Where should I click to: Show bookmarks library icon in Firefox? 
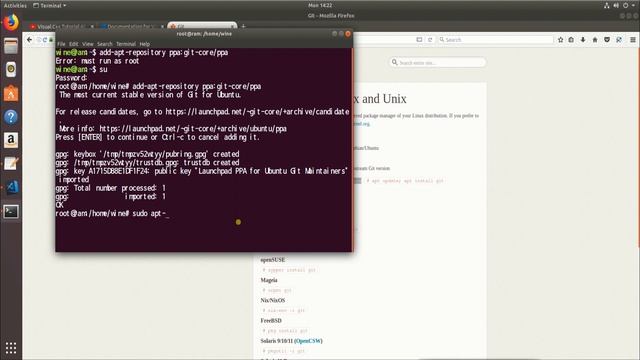[571, 40]
